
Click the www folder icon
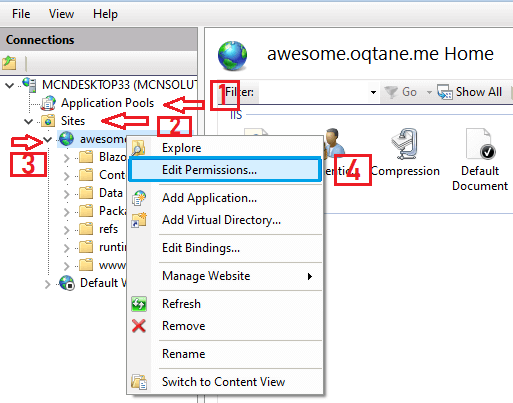coord(86,264)
